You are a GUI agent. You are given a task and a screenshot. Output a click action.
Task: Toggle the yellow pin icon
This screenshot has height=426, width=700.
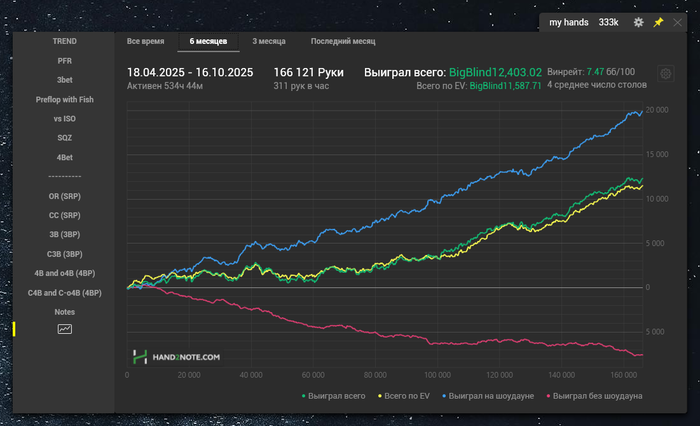tap(658, 22)
